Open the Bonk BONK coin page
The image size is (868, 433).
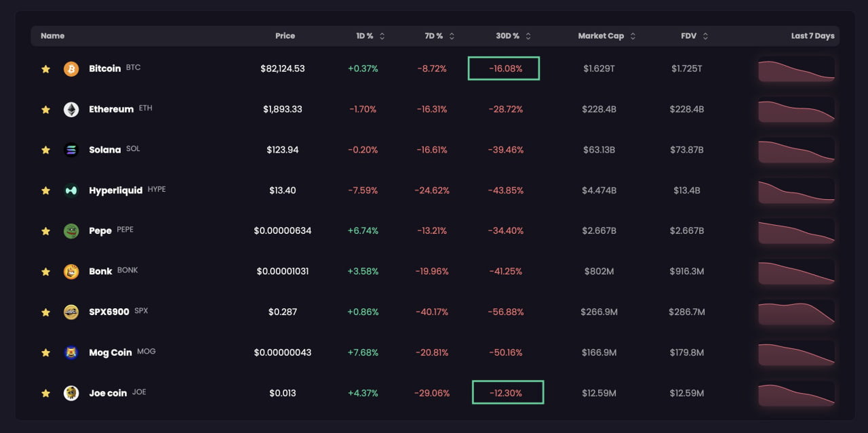coord(113,272)
